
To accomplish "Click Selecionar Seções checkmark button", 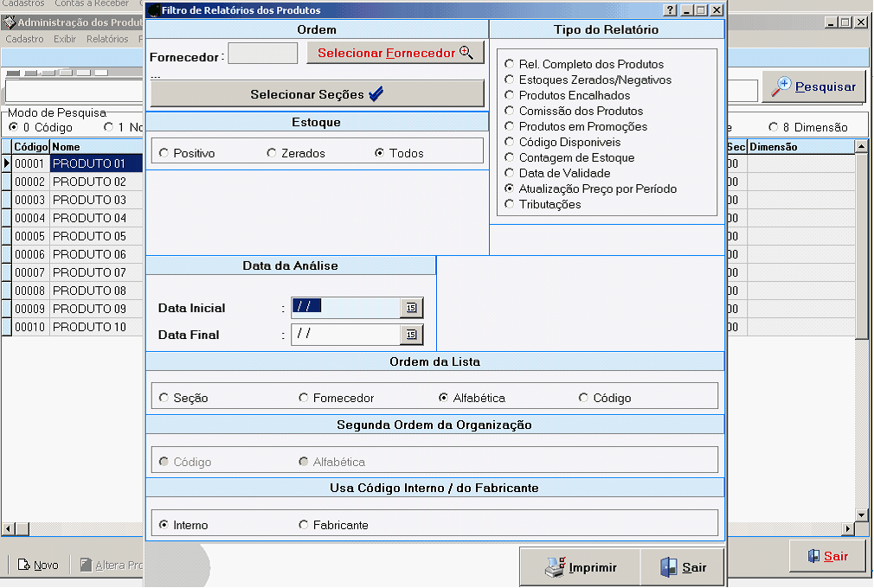I will (x=317, y=94).
